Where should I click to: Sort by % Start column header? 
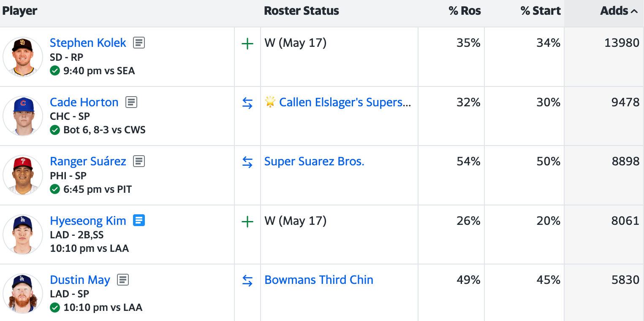[x=541, y=11]
